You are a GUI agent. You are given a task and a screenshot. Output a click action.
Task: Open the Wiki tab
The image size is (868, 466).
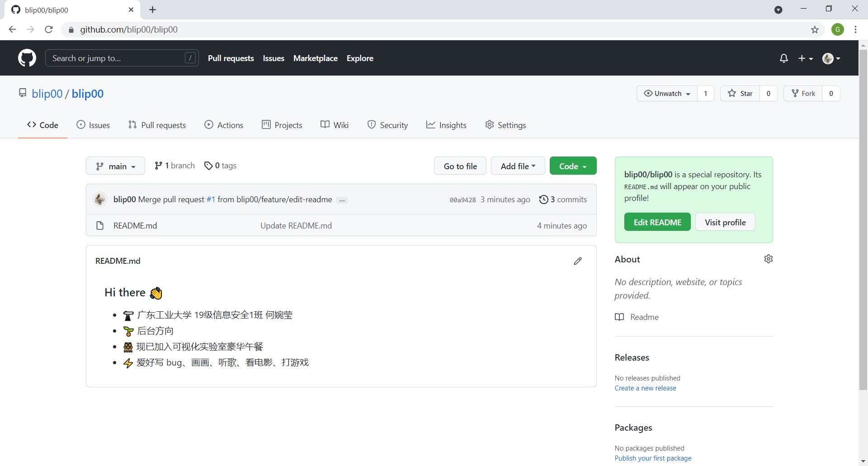[x=335, y=125]
